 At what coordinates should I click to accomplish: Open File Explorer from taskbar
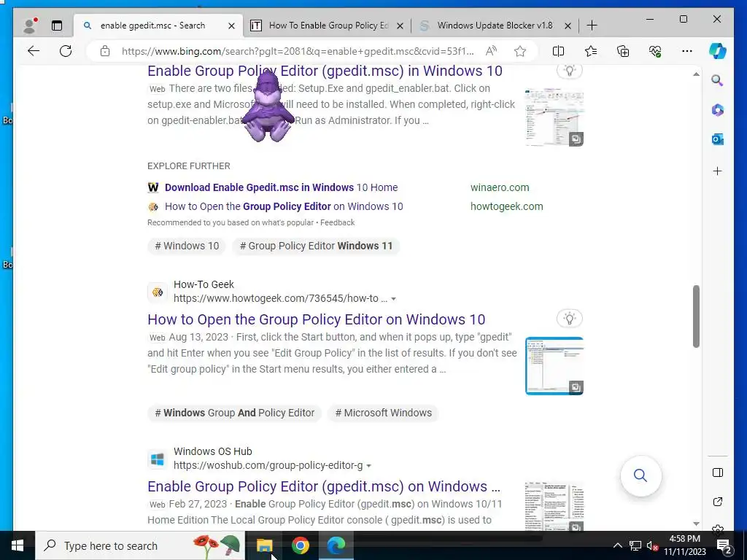coord(264,545)
